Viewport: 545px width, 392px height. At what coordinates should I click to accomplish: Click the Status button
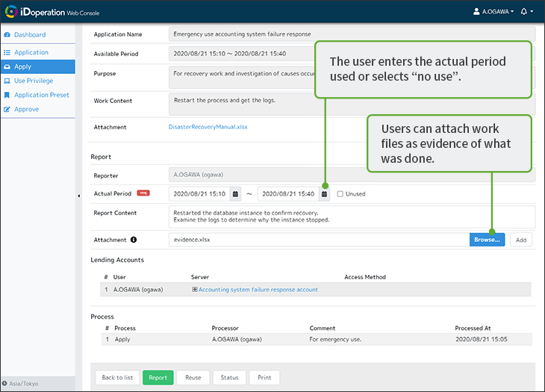[229, 378]
